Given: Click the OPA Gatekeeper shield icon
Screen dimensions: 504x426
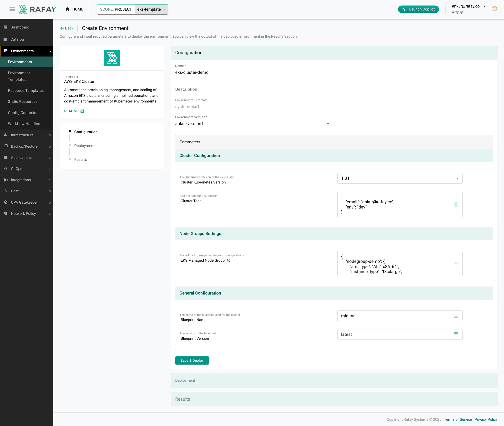Looking at the screenshot, I should tap(6, 202).
